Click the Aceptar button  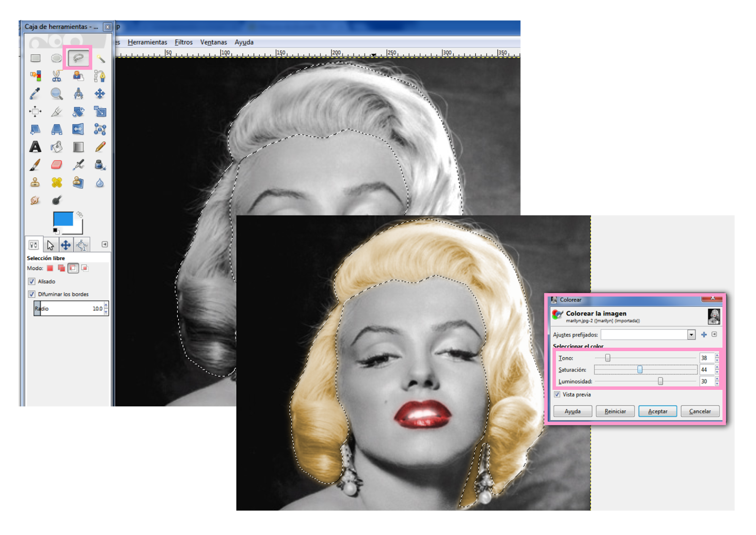657,411
